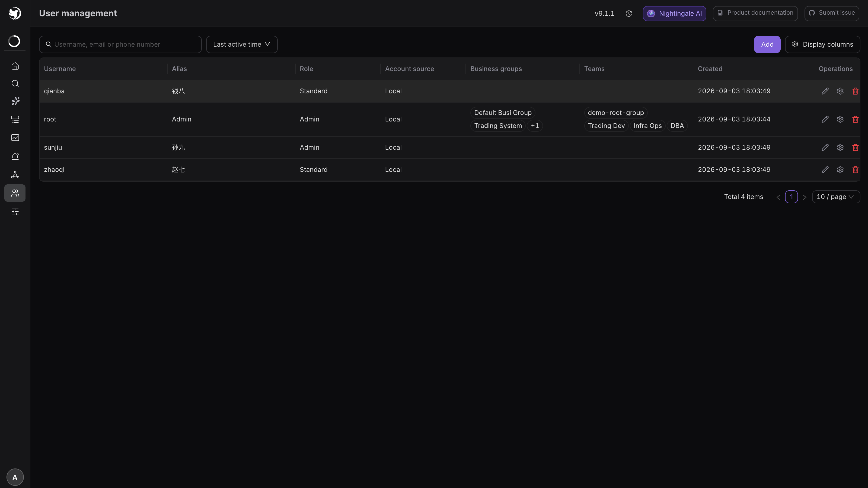
Task: Click the clock history icon beside version
Action: pyautogui.click(x=629, y=14)
